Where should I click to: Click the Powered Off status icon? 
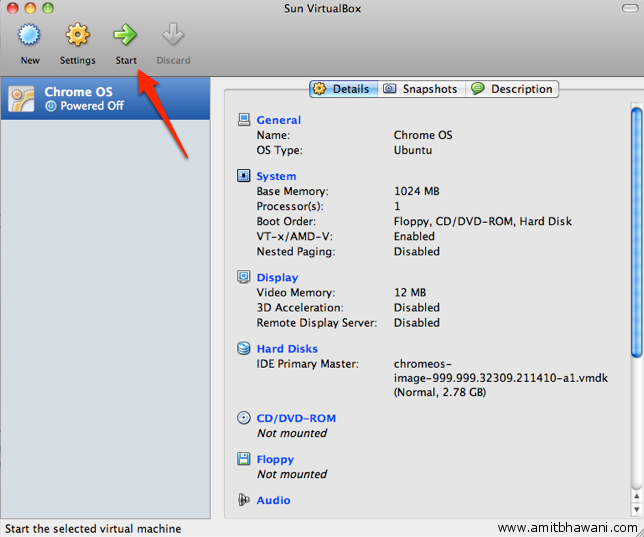51,106
